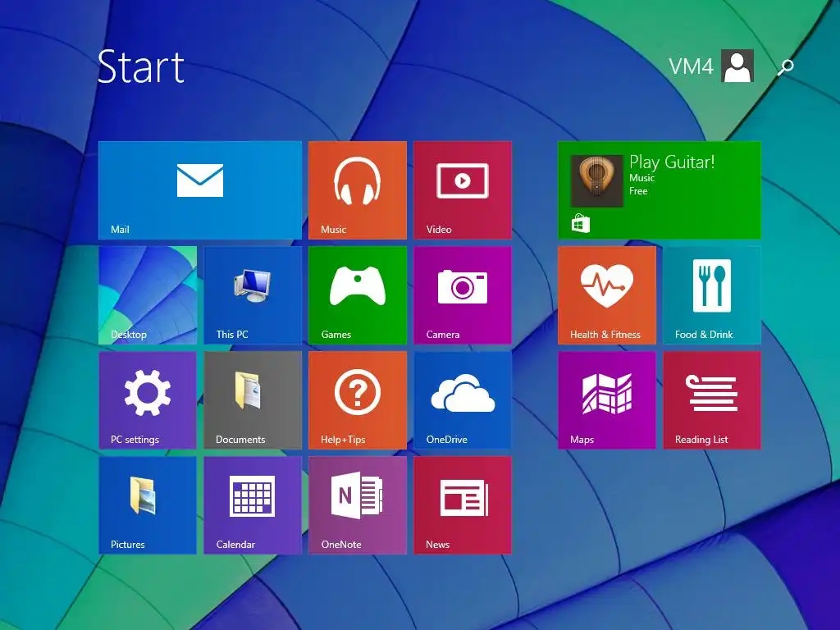Open the Pictures folder tile
This screenshot has width=840, height=630.
tap(148, 505)
